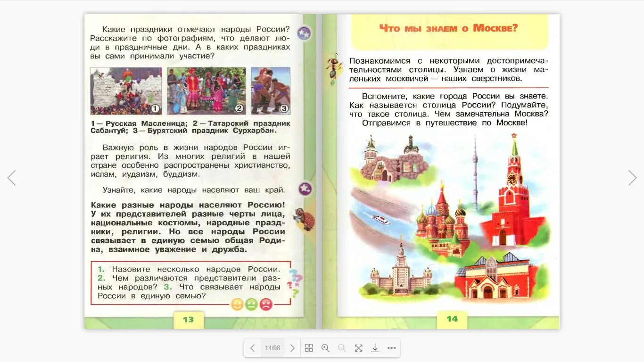Screen dimensions: 644x362
Task: Click the St. Basil's Cathedral illustration
Action: click(x=441, y=219)
